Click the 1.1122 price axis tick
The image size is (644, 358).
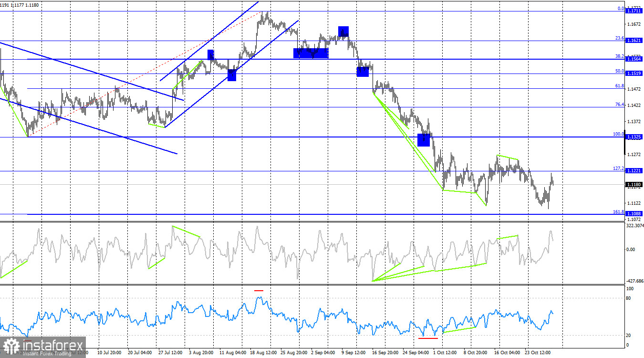point(634,203)
